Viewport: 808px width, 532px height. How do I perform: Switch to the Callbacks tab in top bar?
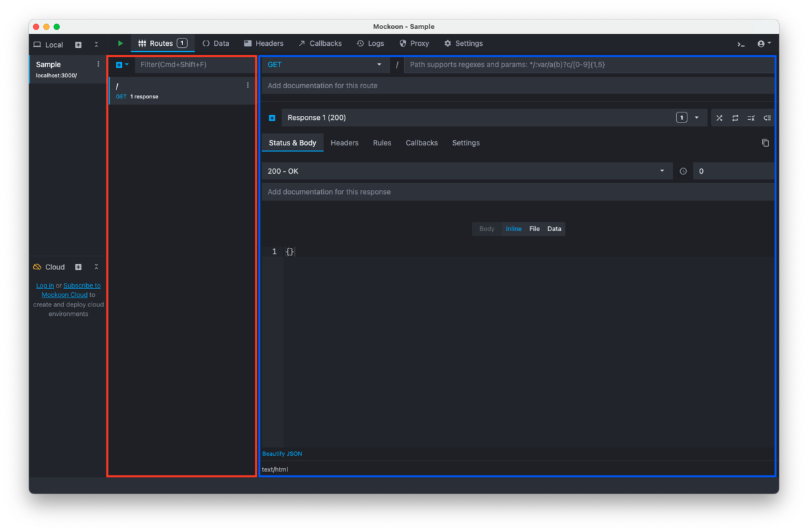click(x=320, y=44)
